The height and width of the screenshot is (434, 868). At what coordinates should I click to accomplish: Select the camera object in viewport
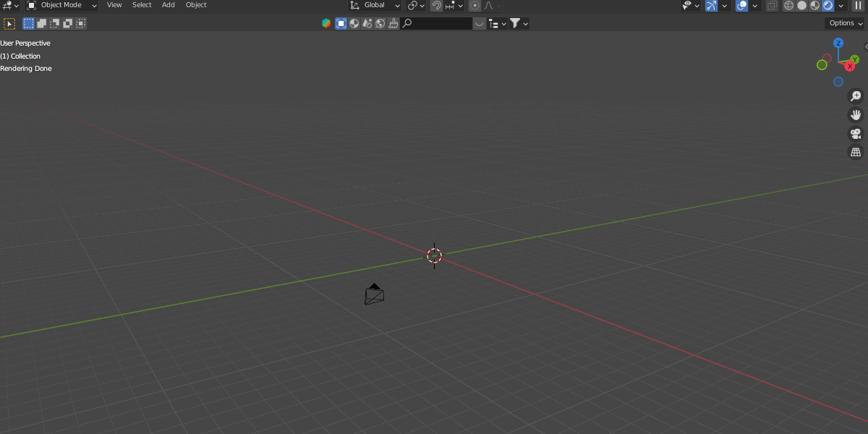click(x=374, y=294)
